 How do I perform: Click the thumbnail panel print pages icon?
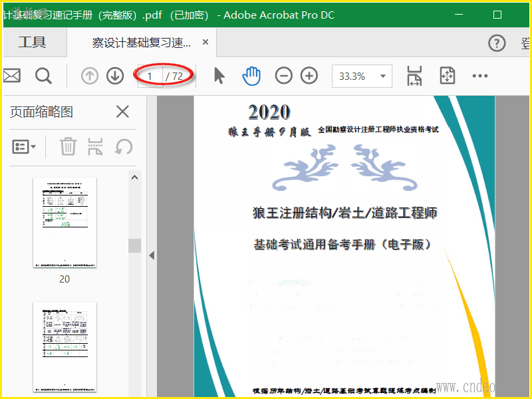pyautogui.click(x=95, y=146)
